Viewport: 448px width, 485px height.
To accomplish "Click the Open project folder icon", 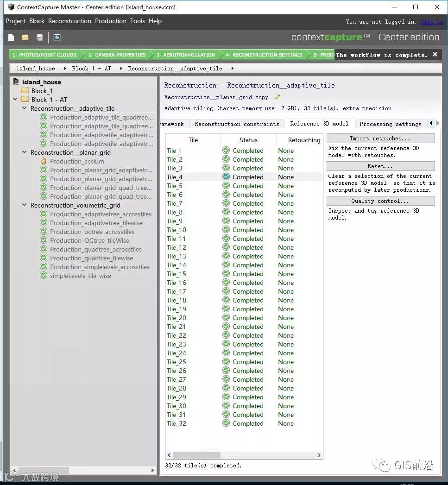I will (25, 38).
